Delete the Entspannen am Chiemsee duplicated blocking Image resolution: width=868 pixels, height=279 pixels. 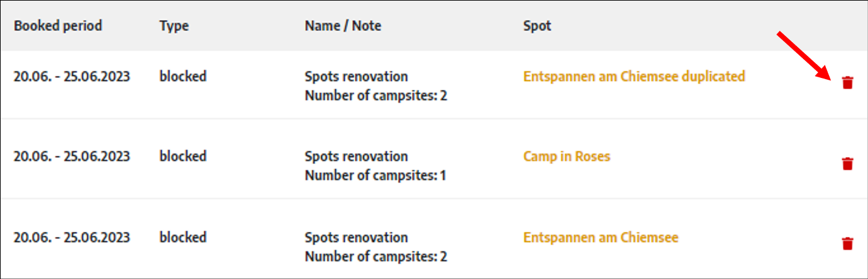(x=847, y=82)
